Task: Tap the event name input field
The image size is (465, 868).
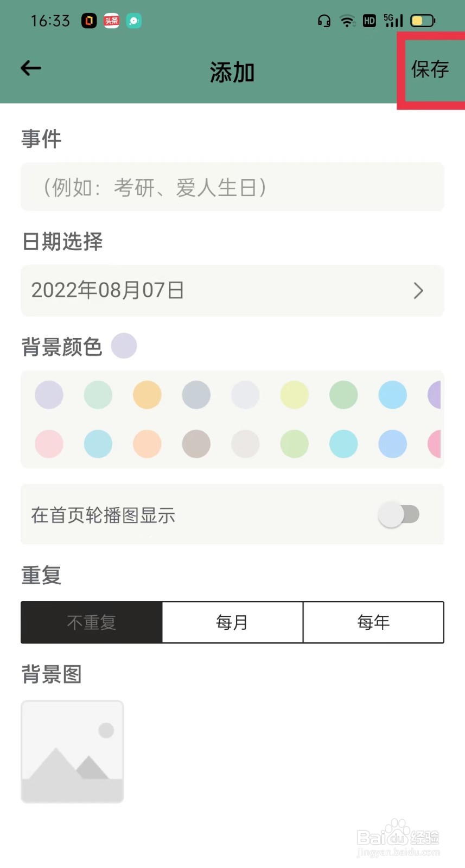Action: (x=232, y=187)
